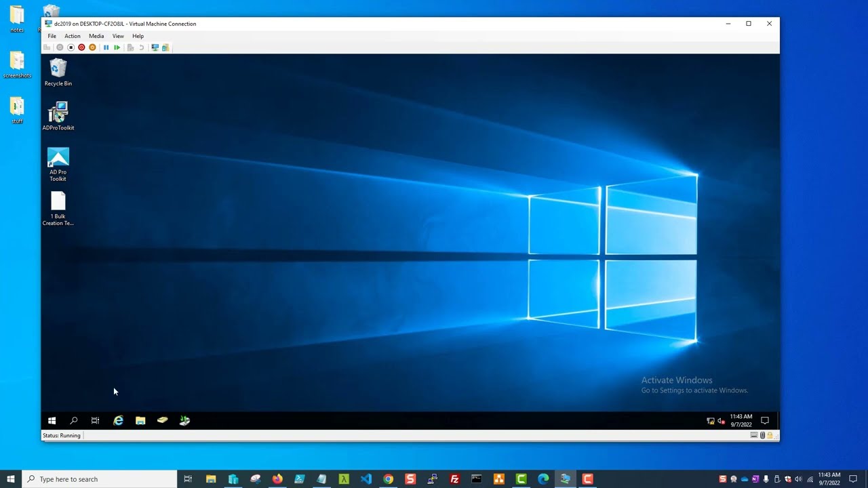Click the Revert toolbar icon
The height and width of the screenshot is (488, 868).
coord(141,47)
